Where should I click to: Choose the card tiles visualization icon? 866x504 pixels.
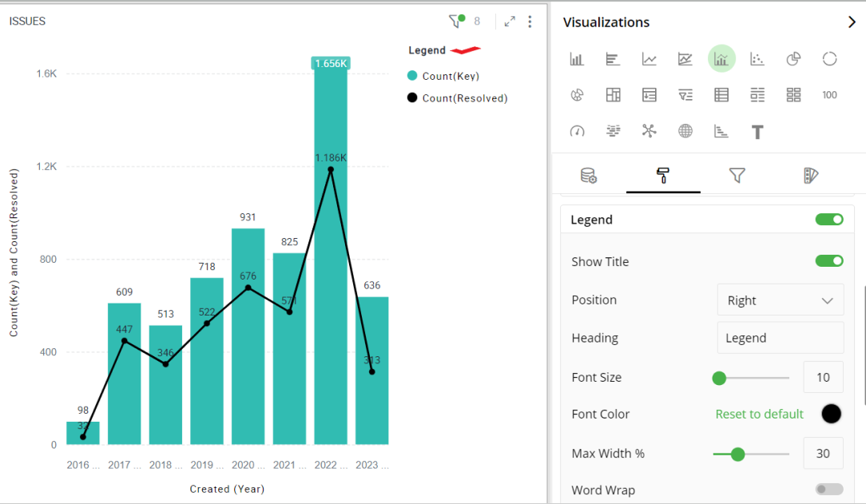tap(793, 95)
